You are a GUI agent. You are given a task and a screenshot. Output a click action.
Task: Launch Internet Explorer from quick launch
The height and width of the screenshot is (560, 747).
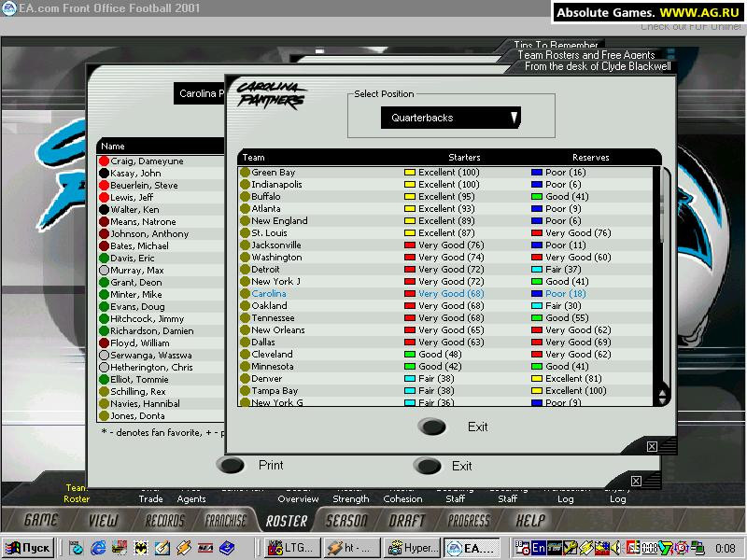pos(98,548)
